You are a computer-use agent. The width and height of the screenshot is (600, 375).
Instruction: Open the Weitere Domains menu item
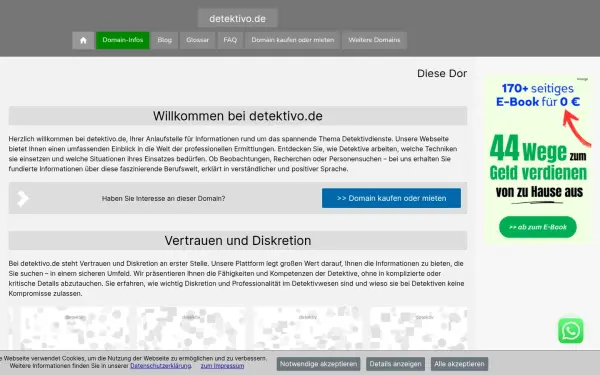pos(374,40)
